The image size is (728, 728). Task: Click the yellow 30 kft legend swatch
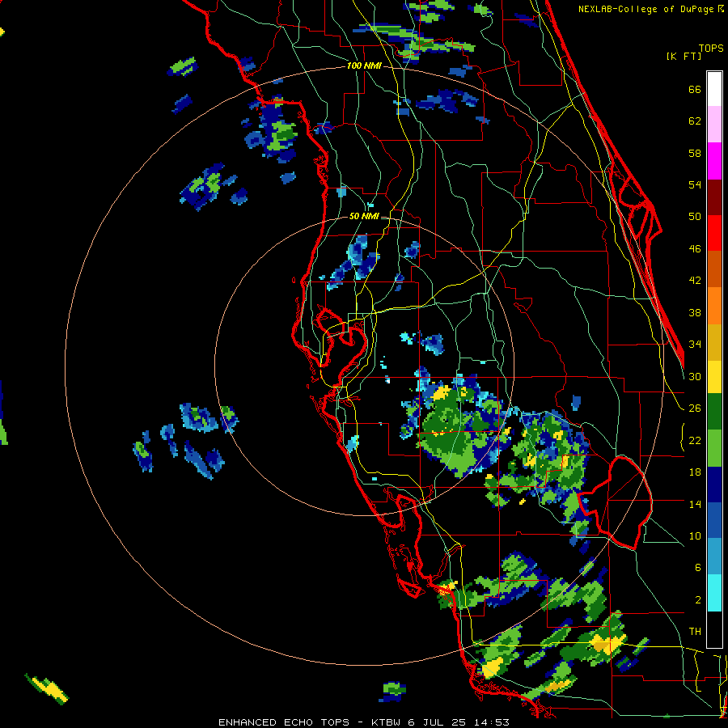[x=714, y=377]
